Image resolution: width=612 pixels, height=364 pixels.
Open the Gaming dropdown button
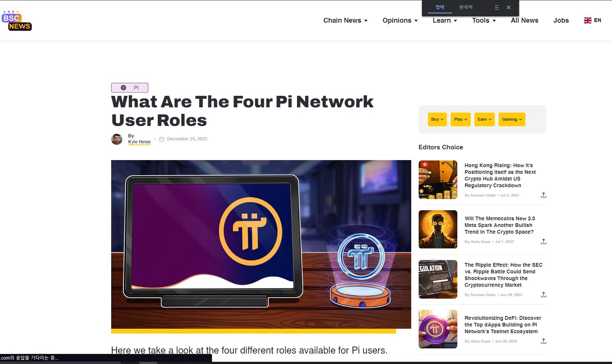click(512, 119)
